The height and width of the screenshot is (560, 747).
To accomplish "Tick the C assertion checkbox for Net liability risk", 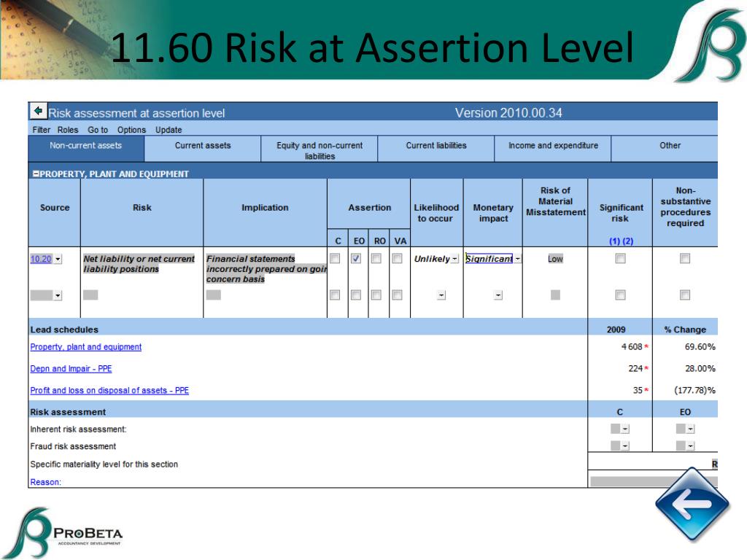I will (x=335, y=258).
